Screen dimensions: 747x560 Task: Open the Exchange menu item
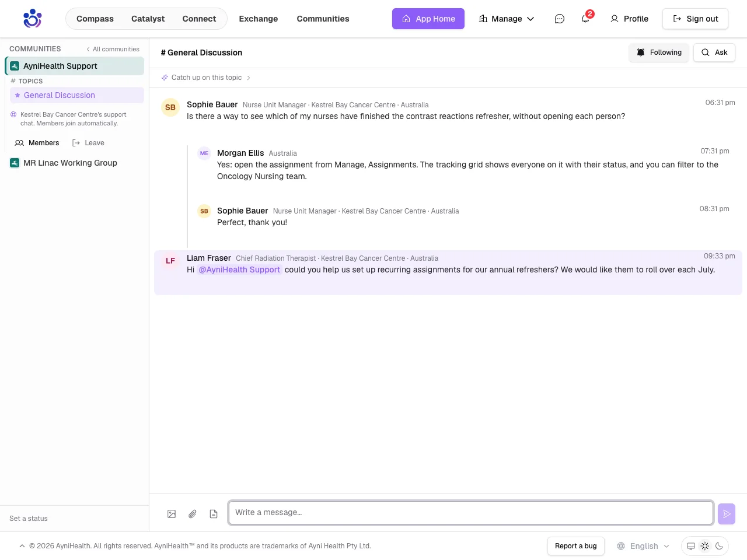point(259,19)
